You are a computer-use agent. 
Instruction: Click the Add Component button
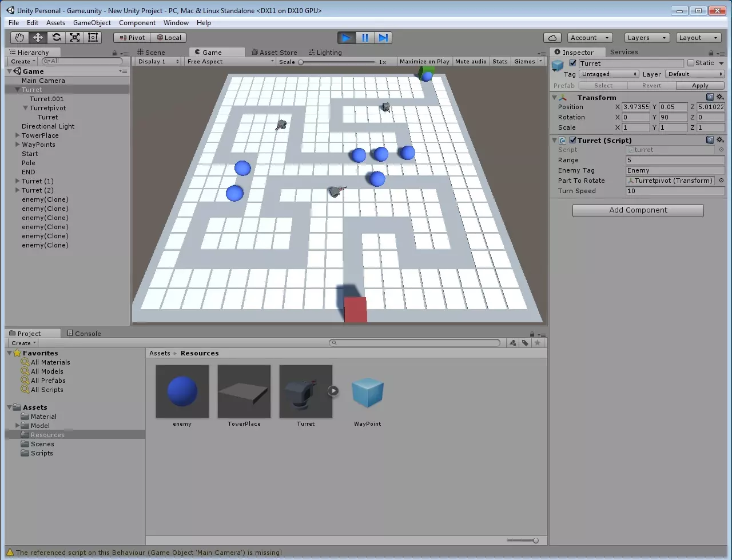click(638, 210)
